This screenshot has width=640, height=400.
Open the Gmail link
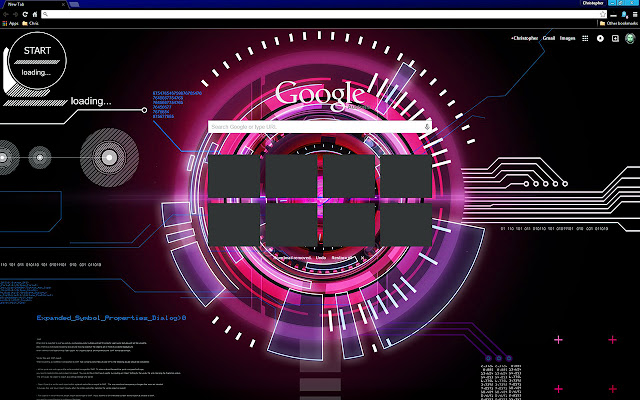[x=550, y=38]
